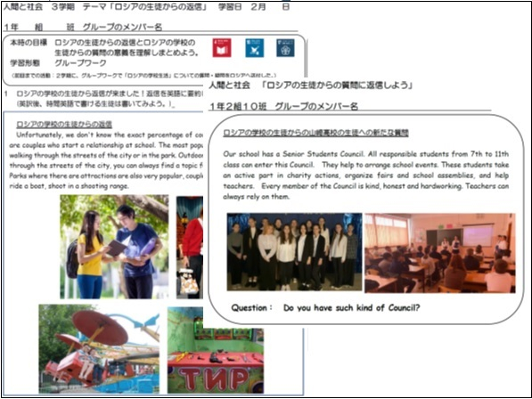
Task: Select the classroom assembly photo
Action: [440, 253]
